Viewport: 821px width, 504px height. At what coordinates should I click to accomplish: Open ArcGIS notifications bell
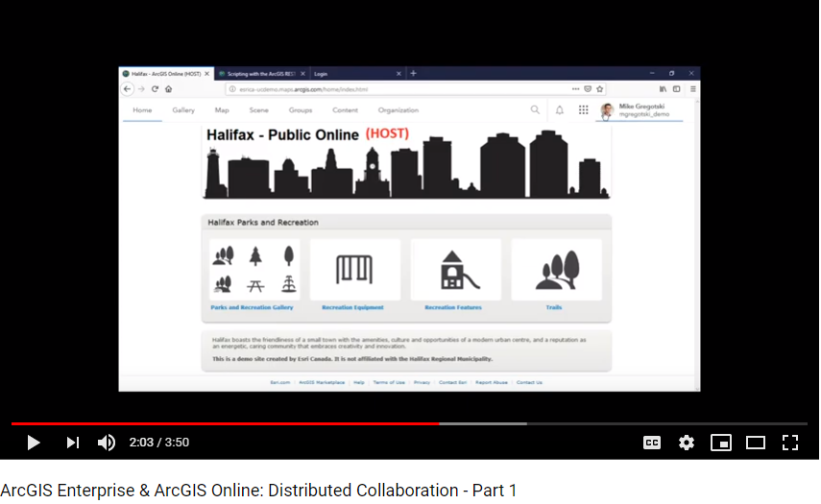(x=559, y=109)
